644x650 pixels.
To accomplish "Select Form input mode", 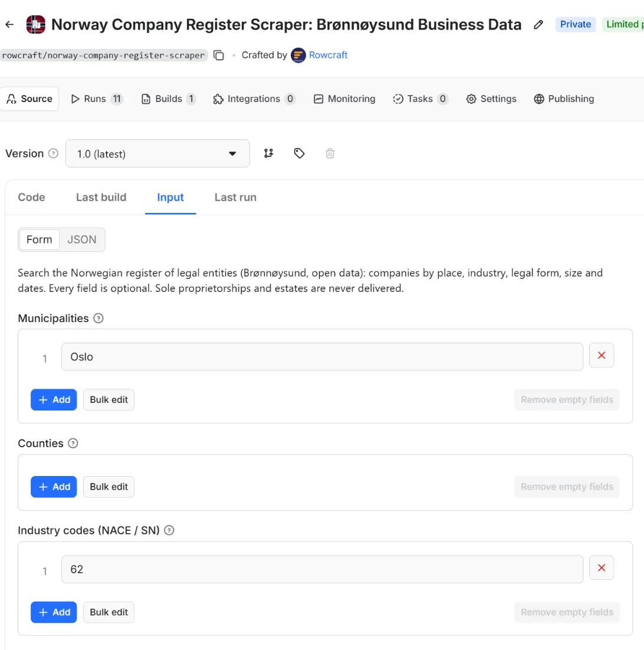I will point(40,239).
